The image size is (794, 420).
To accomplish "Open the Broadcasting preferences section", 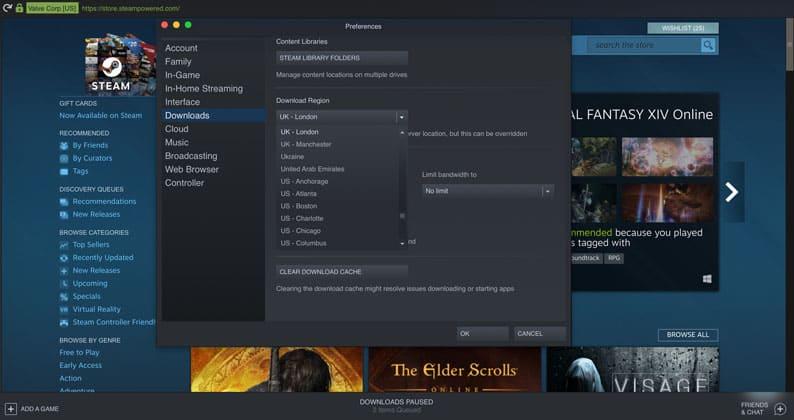I will (x=191, y=156).
